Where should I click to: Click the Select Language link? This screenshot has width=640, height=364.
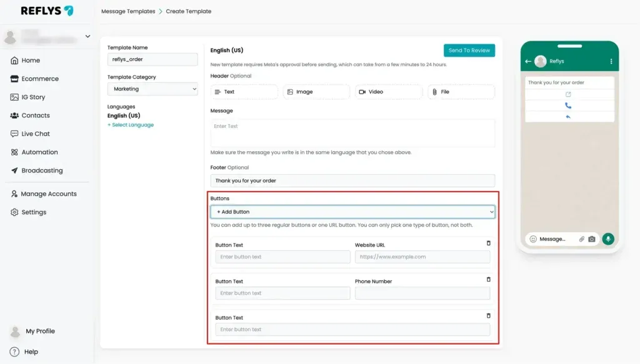[131, 125]
